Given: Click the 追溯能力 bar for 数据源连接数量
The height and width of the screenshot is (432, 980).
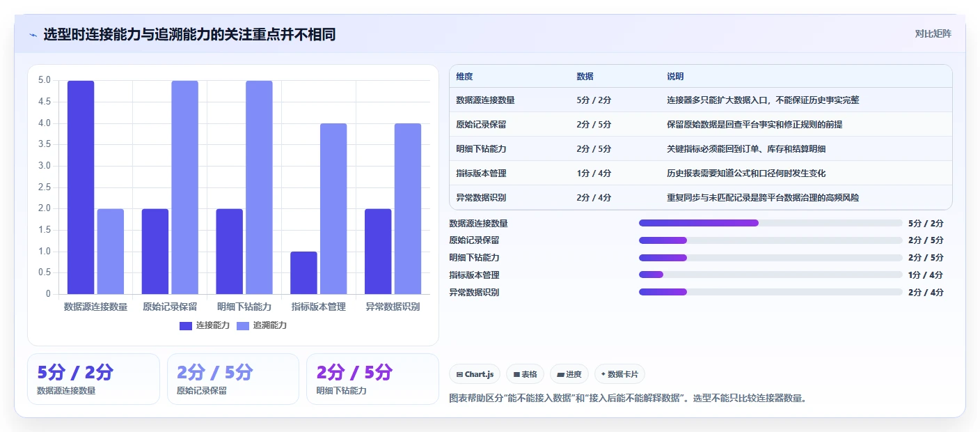Looking at the screenshot, I should point(111,252).
